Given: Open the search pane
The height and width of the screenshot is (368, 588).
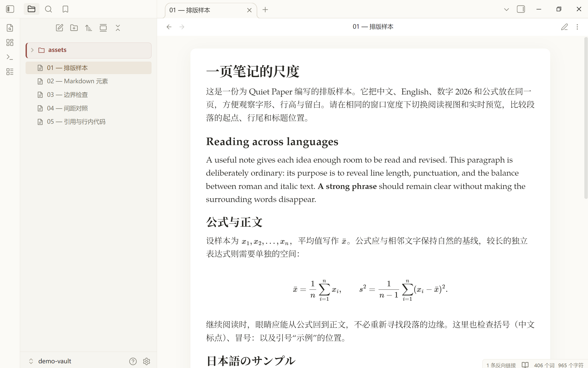Looking at the screenshot, I should click(x=48, y=9).
